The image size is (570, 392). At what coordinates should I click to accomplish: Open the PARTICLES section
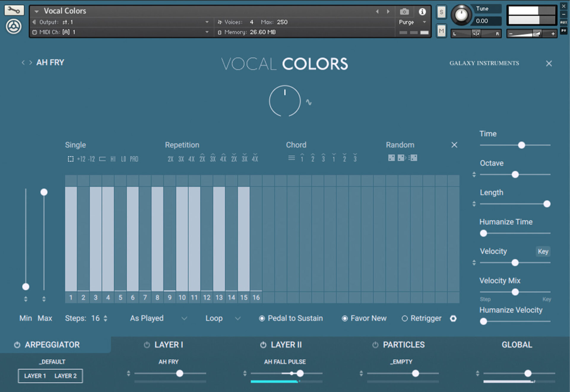[404, 345]
